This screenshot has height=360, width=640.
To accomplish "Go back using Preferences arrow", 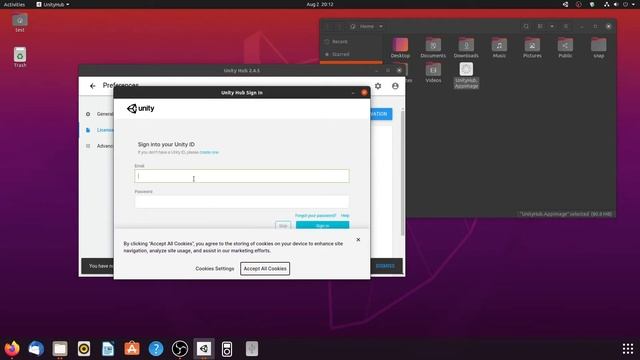I will [93, 86].
